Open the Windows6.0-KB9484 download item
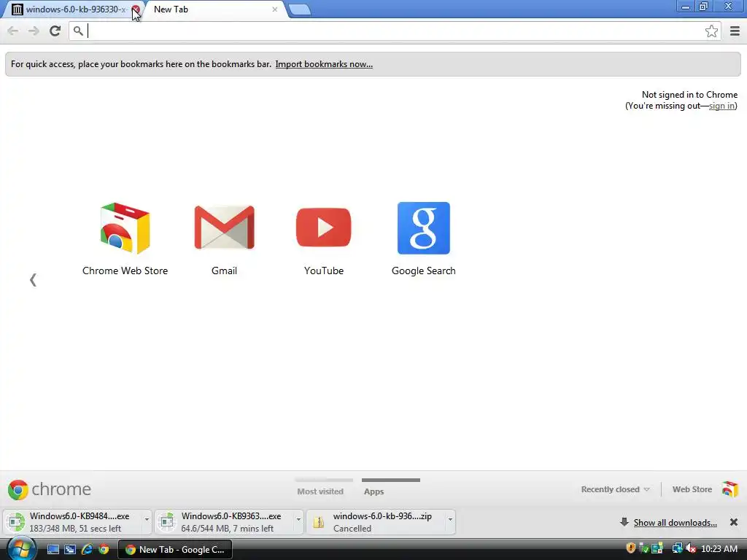This screenshot has width=747, height=560. [74, 522]
